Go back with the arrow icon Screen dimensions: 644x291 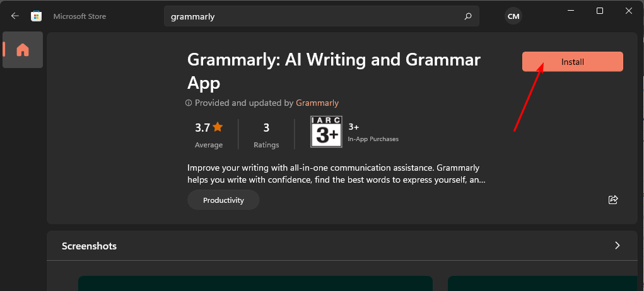pyautogui.click(x=15, y=16)
